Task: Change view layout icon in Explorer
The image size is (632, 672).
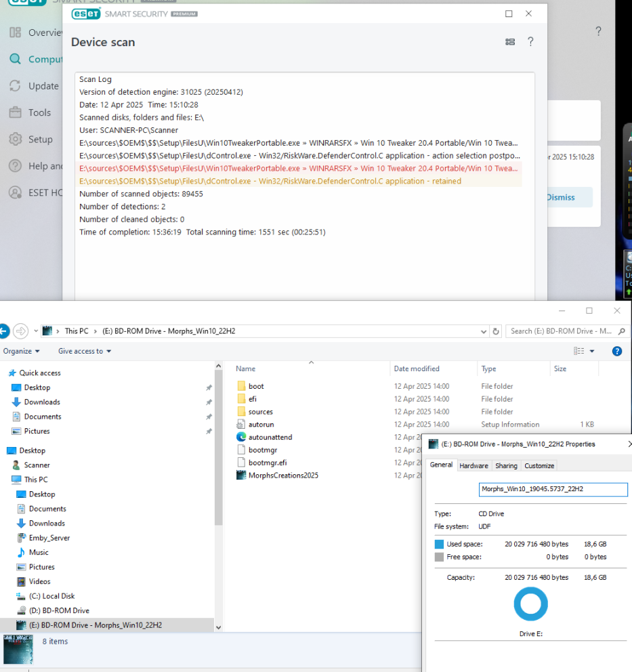Action: coord(579,351)
